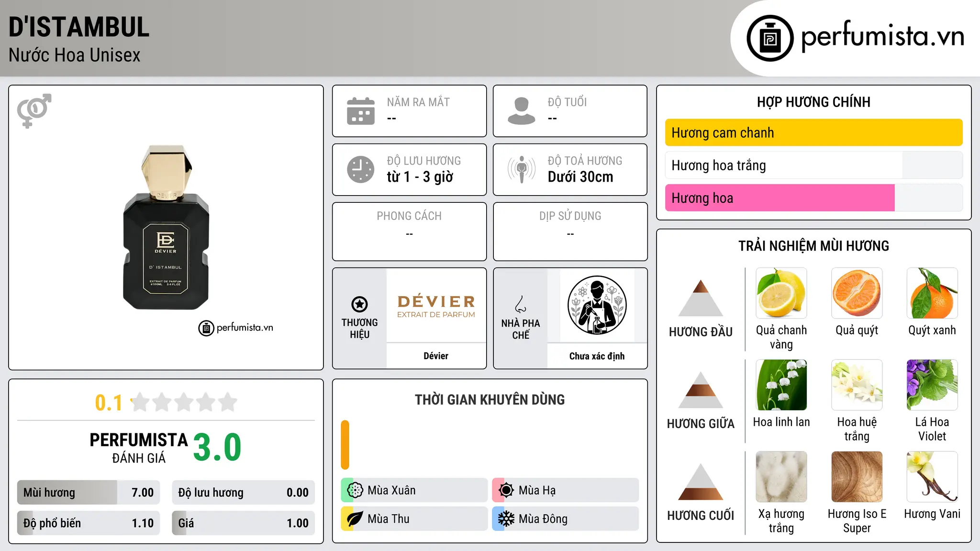This screenshot has height=551, width=980.
Task: Click the nose icon above Nhà pha chế
Action: tap(521, 304)
